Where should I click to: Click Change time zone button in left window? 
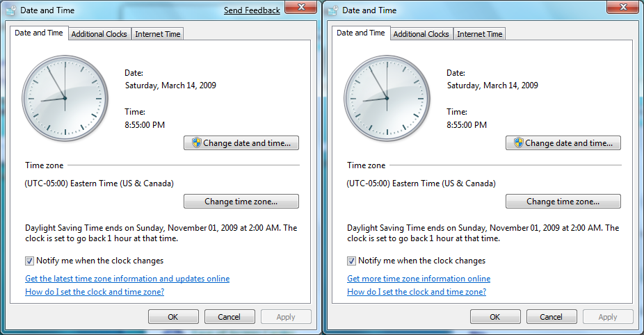(241, 201)
